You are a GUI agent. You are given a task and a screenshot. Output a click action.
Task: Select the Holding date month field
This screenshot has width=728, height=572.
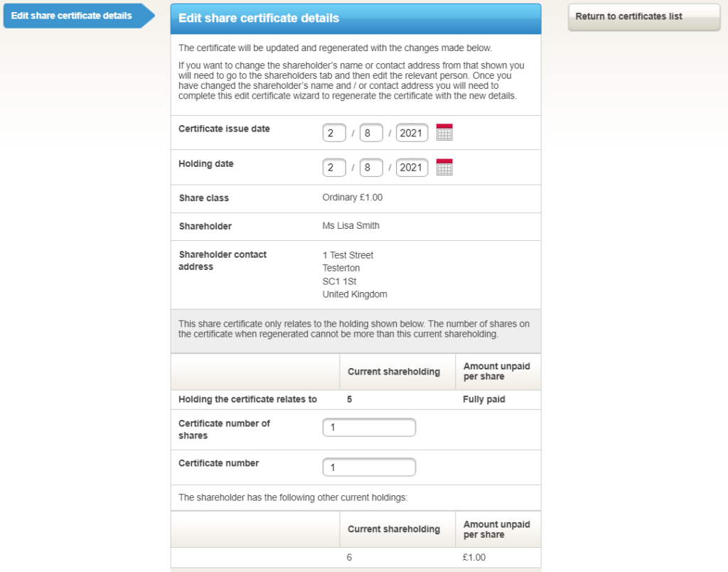point(371,168)
